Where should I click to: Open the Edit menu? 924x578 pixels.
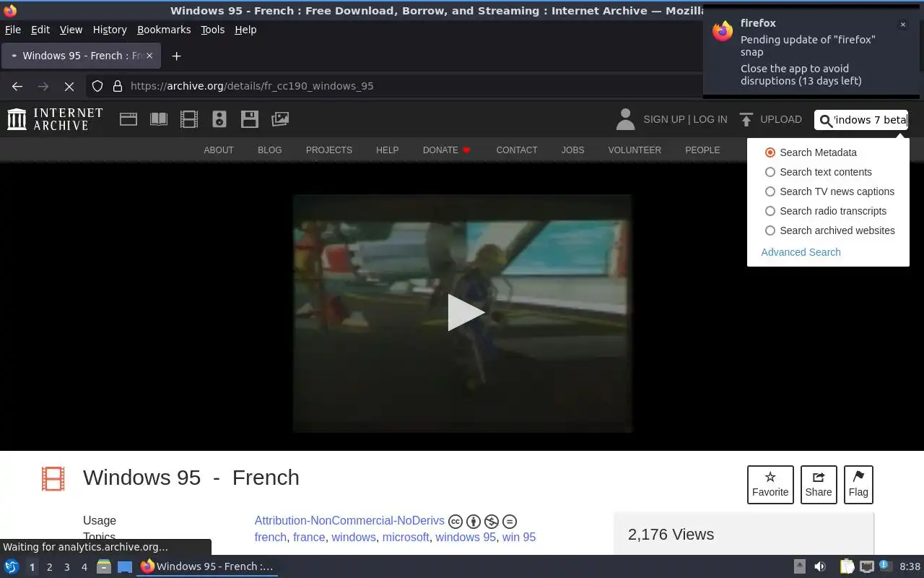(x=40, y=30)
